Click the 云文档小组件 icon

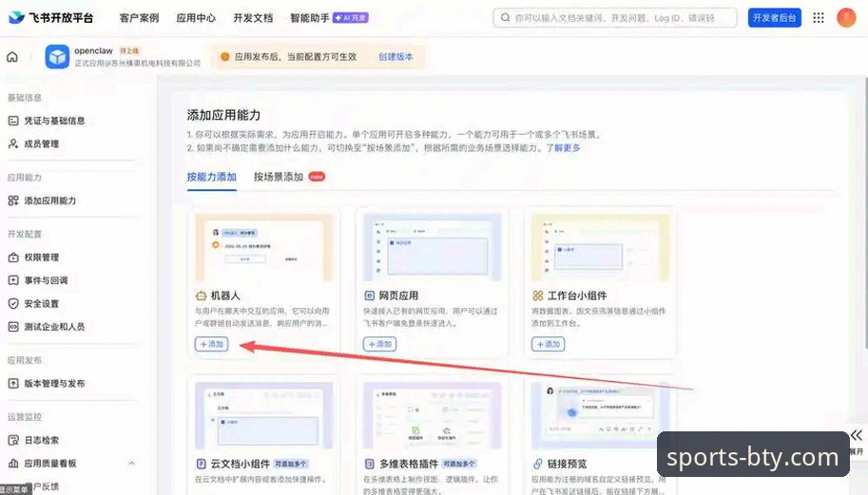[x=202, y=464]
